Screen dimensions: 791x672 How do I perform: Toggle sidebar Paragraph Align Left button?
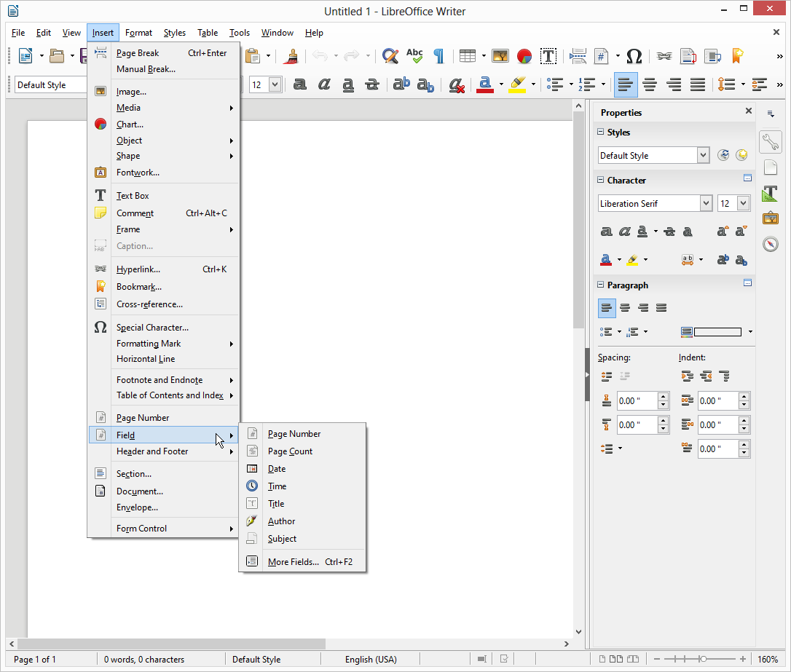607,307
